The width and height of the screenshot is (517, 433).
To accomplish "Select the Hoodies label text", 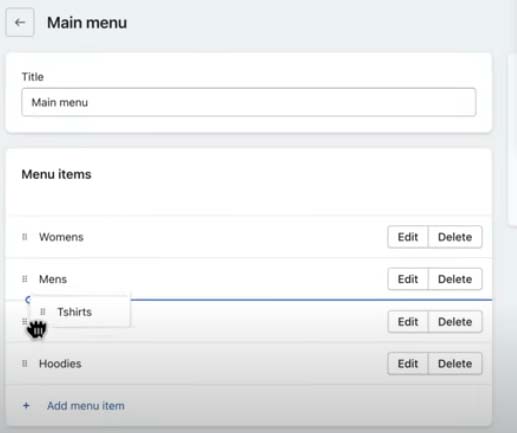I will 60,363.
